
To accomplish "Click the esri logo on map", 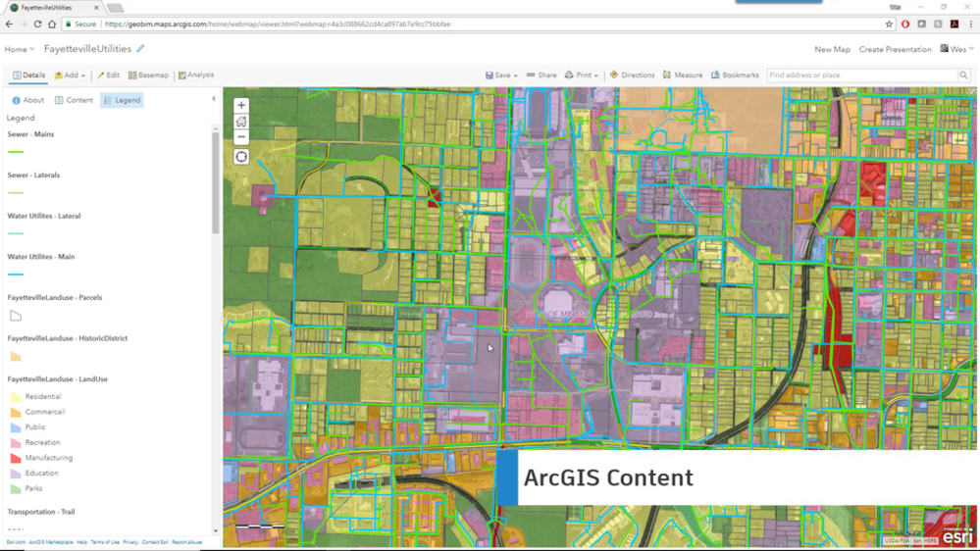I will point(956,536).
